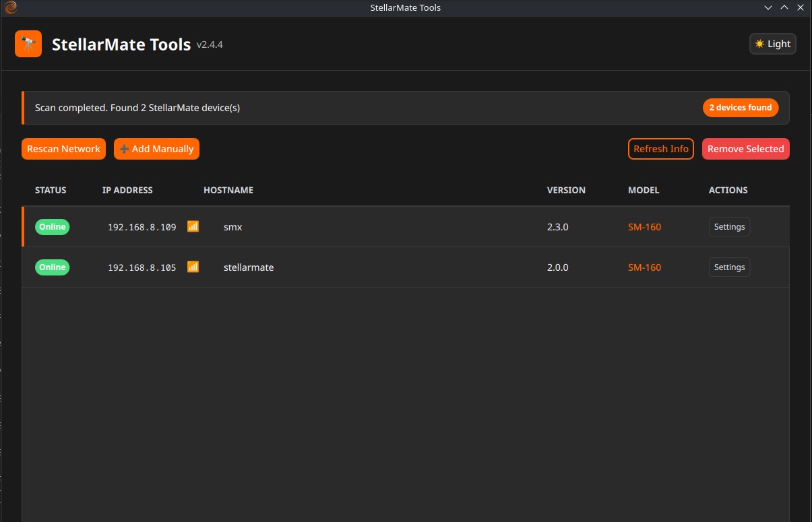Click Rescan Network button
Viewport: 812px width, 522px height.
click(x=63, y=149)
